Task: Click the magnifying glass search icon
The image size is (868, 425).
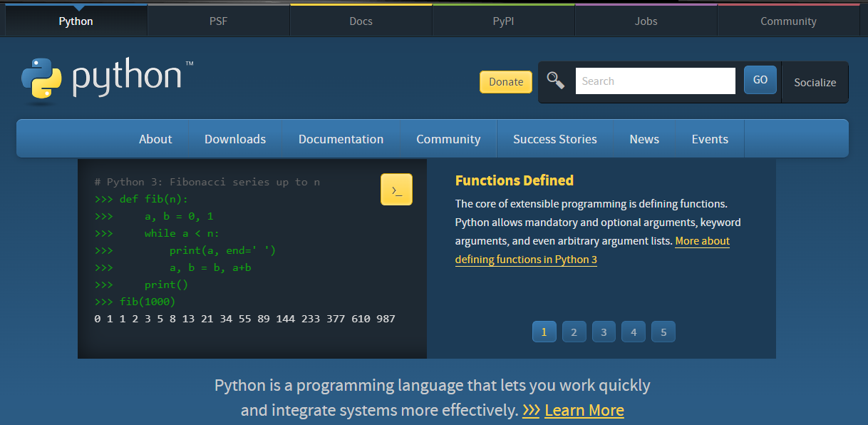Action: click(556, 81)
